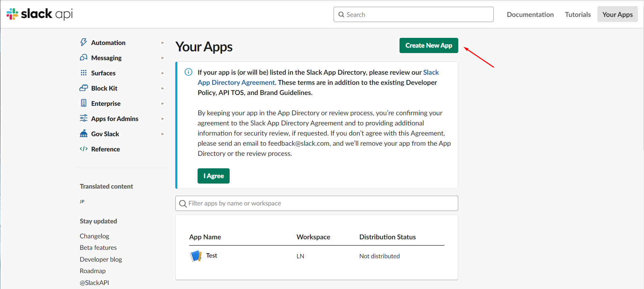Click the Distribution Status column header
Viewport: 644px width, 289px height.
pyautogui.click(x=387, y=237)
